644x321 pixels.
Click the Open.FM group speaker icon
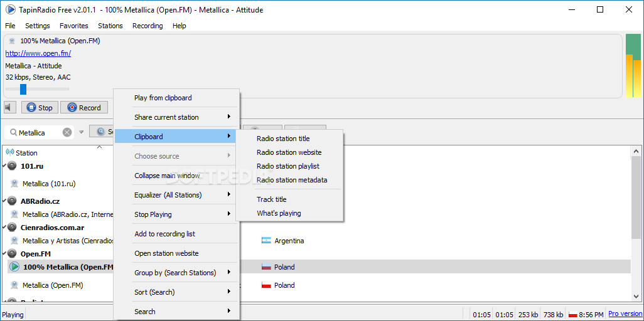12,254
